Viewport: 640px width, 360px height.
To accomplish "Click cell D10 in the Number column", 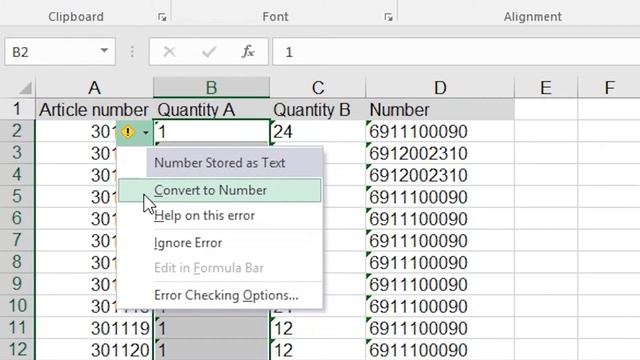I will pyautogui.click(x=440, y=306).
